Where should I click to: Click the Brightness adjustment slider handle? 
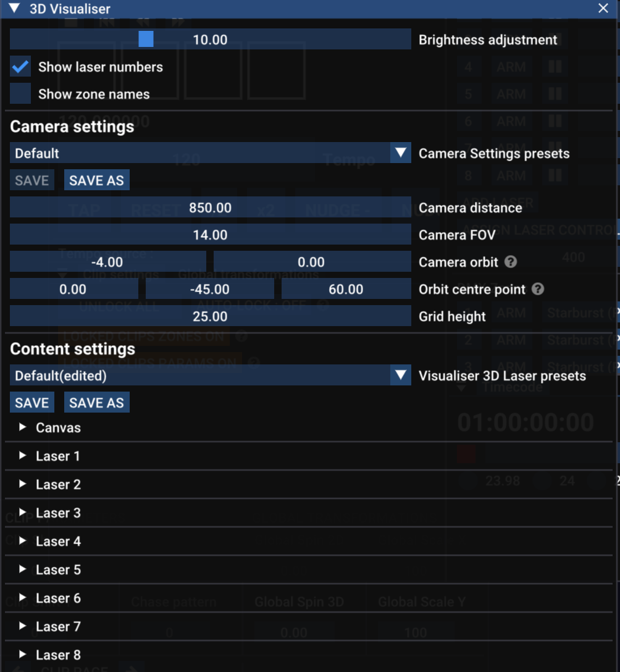(x=146, y=40)
